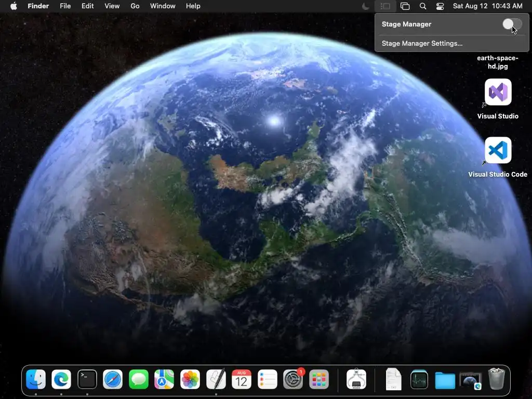Open the Help menu
This screenshot has width=532, height=399.
click(193, 6)
